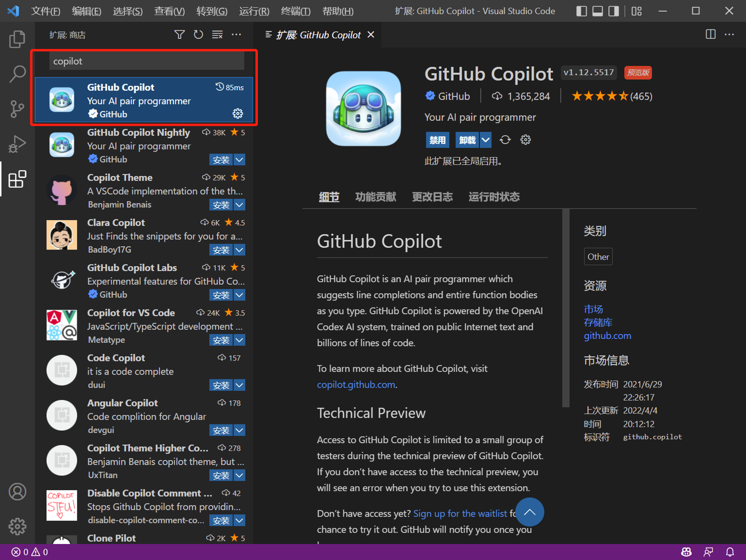
Task: Open the Source Control view
Action: tap(17, 109)
